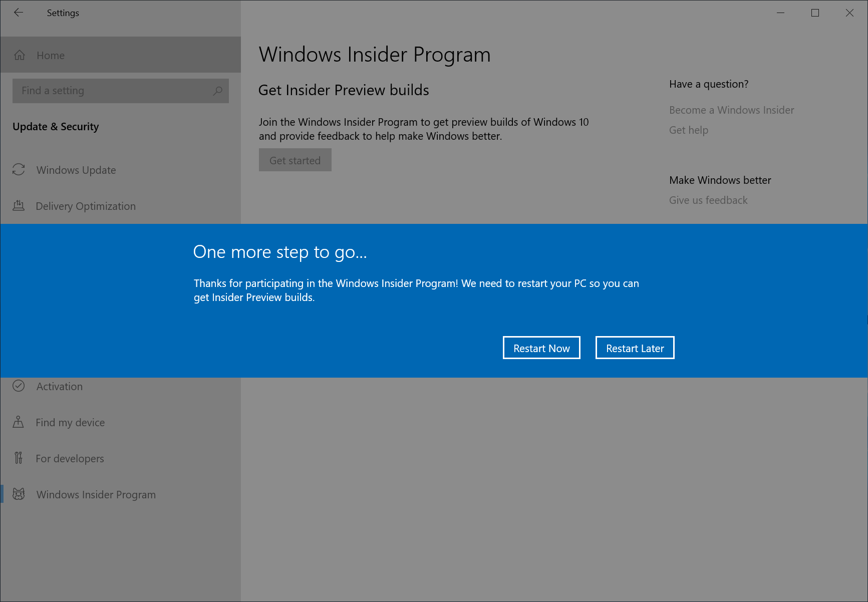Click the Get help link
This screenshot has height=602, width=868.
688,130
